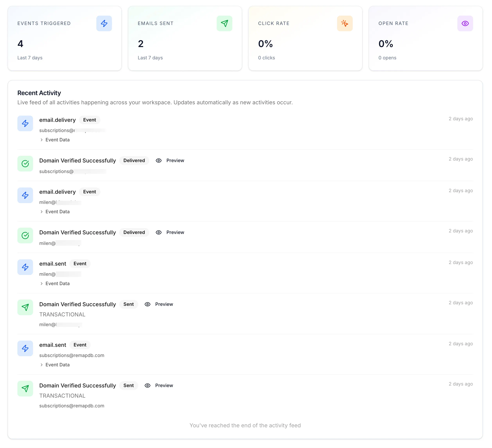Click Sent badge on subscriptions@remapdb.com row

pos(129,386)
